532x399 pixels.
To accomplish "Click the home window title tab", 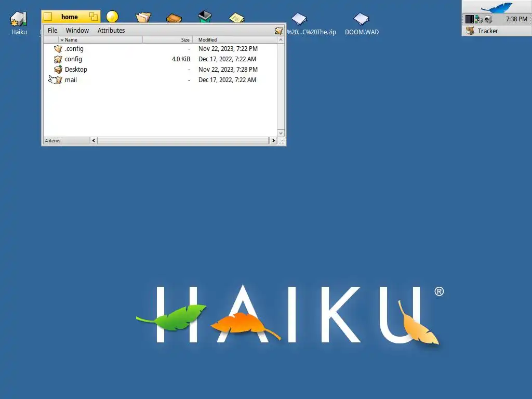I will (x=71, y=17).
